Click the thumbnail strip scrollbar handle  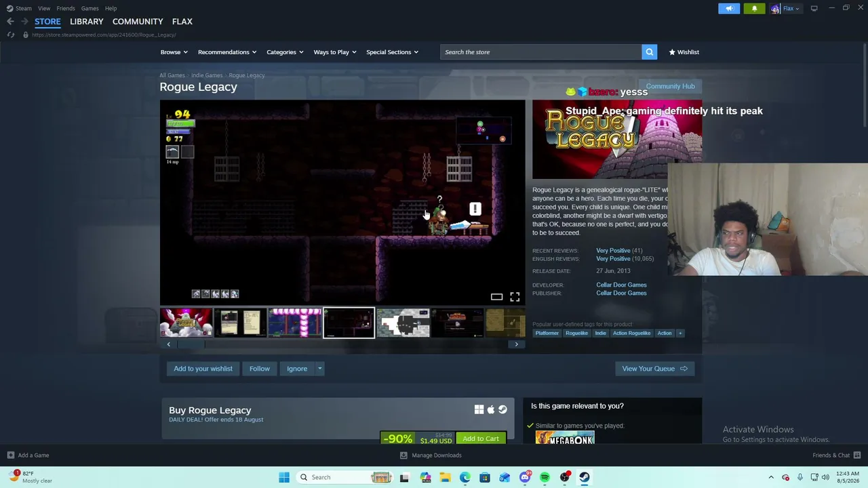[191, 344]
